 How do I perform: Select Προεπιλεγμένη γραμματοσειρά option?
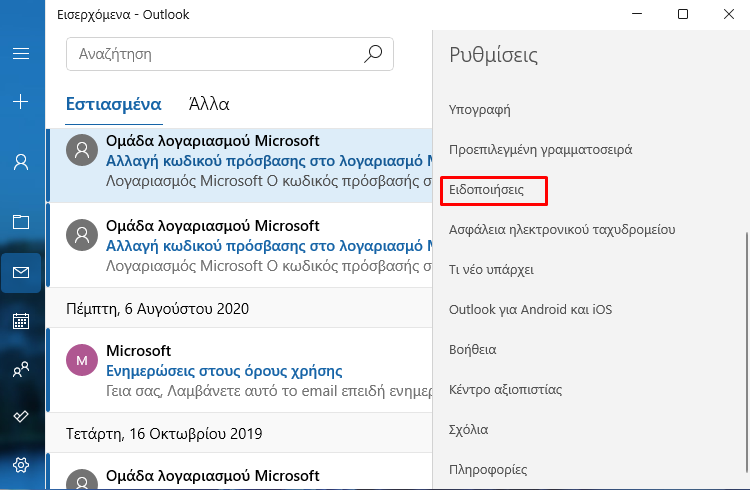click(x=540, y=150)
